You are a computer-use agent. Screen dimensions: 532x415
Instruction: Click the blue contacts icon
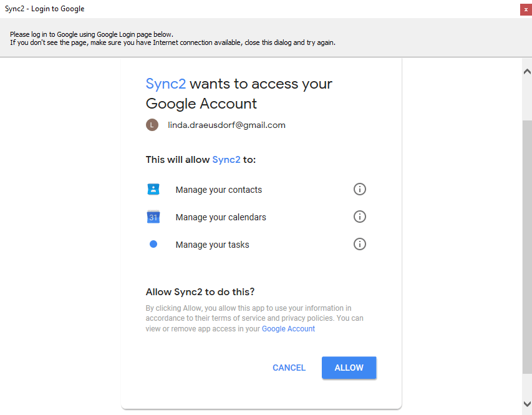pyautogui.click(x=153, y=189)
